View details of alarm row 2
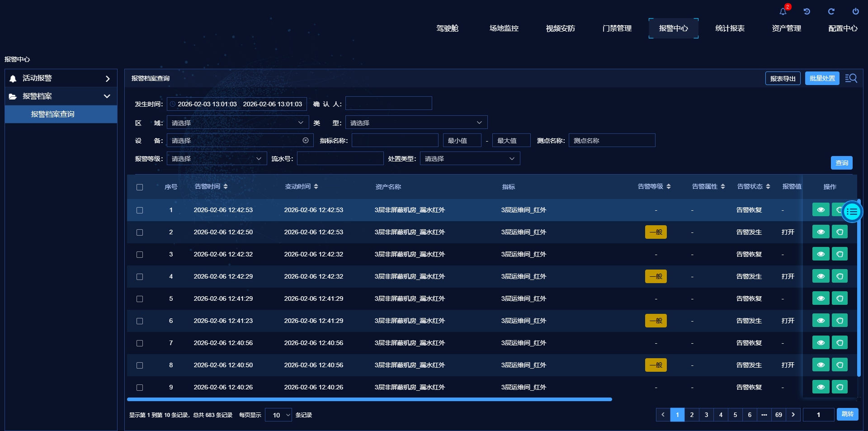The height and width of the screenshot is (431, 868). coord(821,232)
